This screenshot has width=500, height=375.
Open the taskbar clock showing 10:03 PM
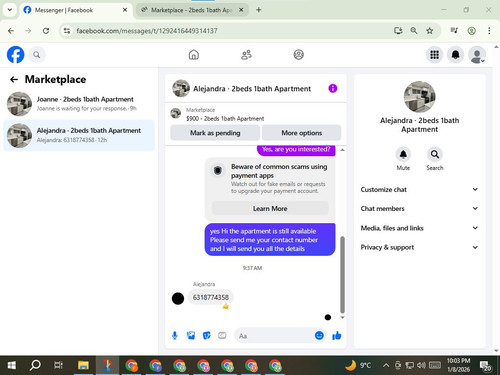(x=458, y=365)
